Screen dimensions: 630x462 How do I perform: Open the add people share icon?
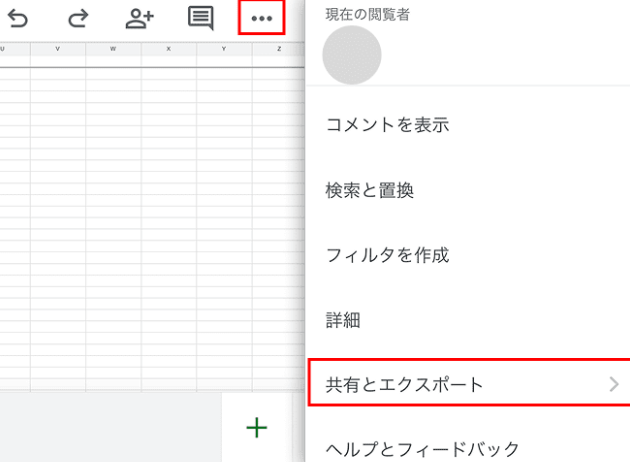(139, 18)
